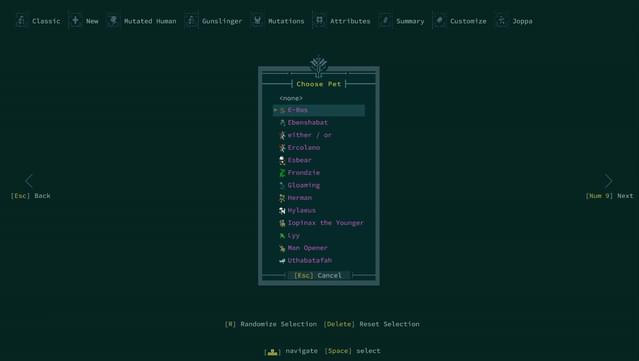Image resolution: width=639 pixels, height=361 pixels.
Task: Select the Man Opener pet icon
Action: (x=282, y=248)
